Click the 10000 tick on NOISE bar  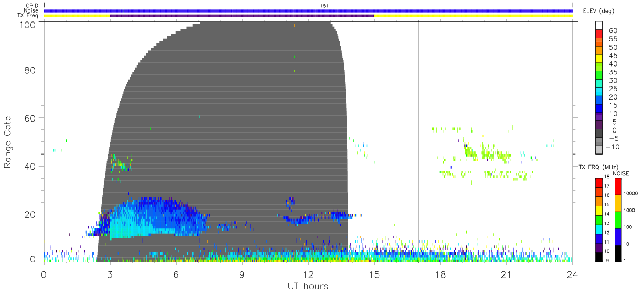click(x=632, y=194)
